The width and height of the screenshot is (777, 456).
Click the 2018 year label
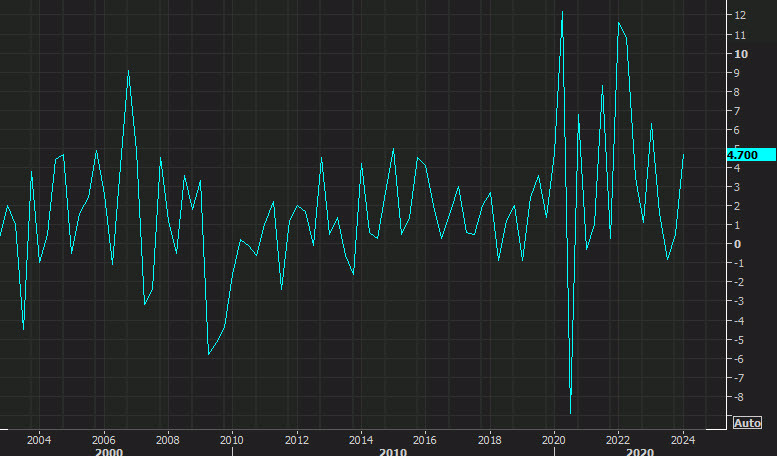(490, 440)
